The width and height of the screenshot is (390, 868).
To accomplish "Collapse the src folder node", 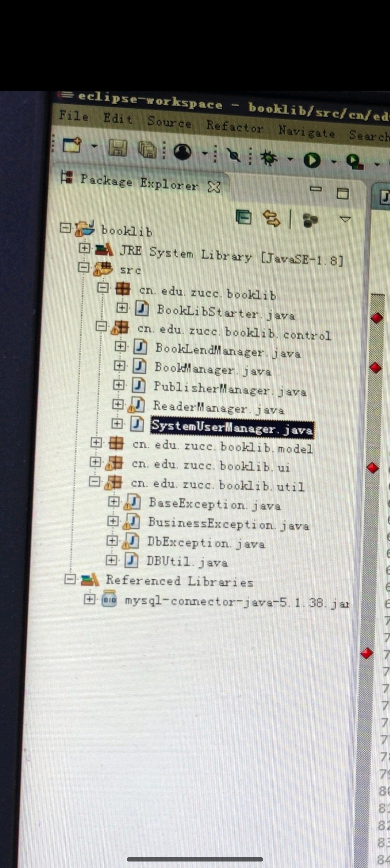I will [84, 268].
